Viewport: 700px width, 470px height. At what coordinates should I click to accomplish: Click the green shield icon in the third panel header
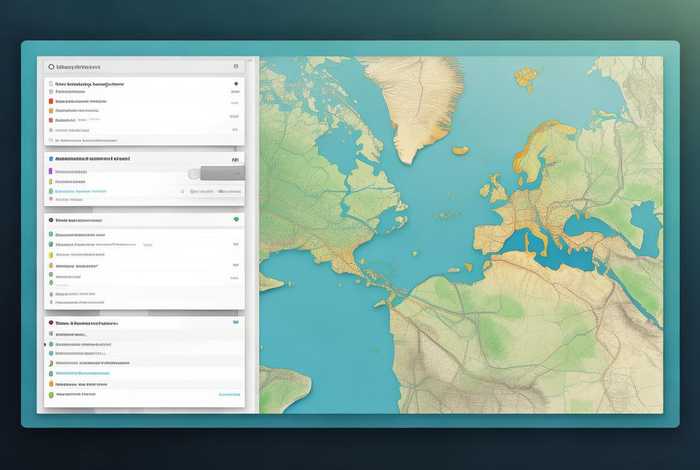235,218
